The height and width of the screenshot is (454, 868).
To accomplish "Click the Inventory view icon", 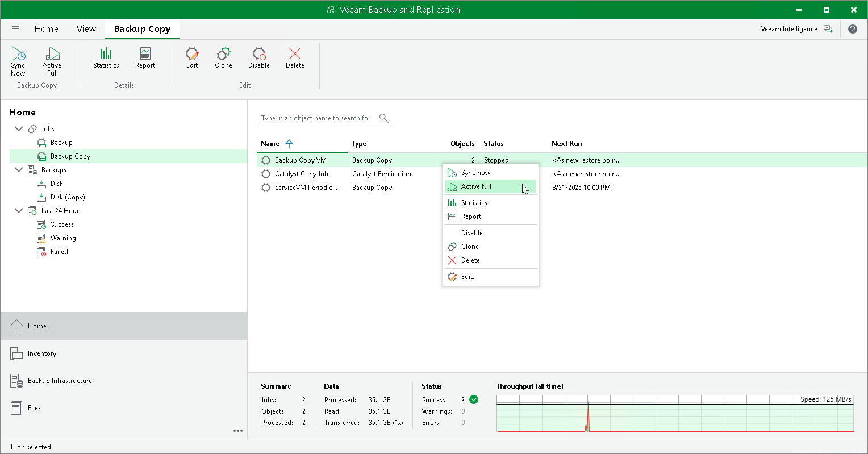I will pyautogui.click(x=16, y=353).
